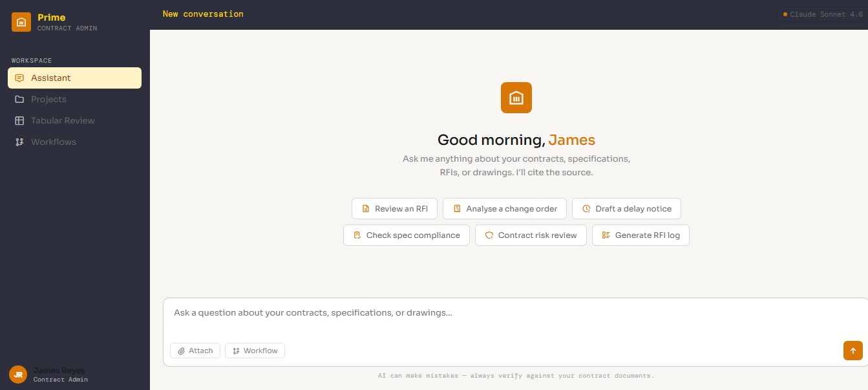Click the Good morning, James heading

click(x=516, y=140)
